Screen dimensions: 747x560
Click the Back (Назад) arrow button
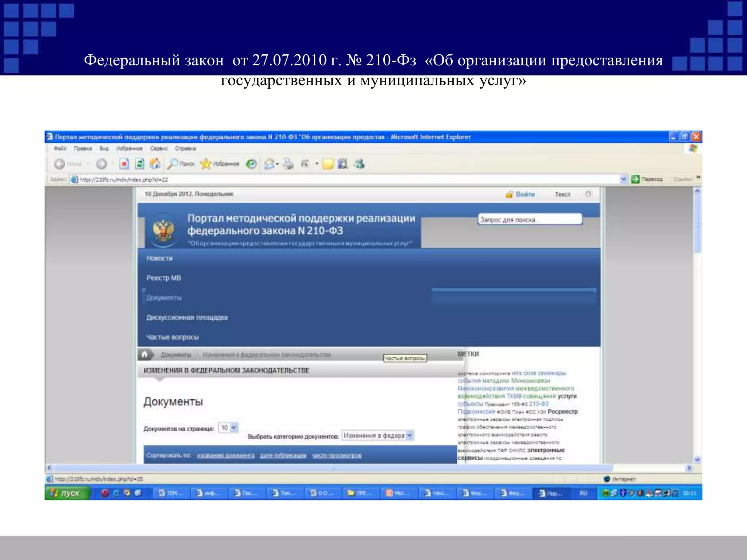[59, 164]
